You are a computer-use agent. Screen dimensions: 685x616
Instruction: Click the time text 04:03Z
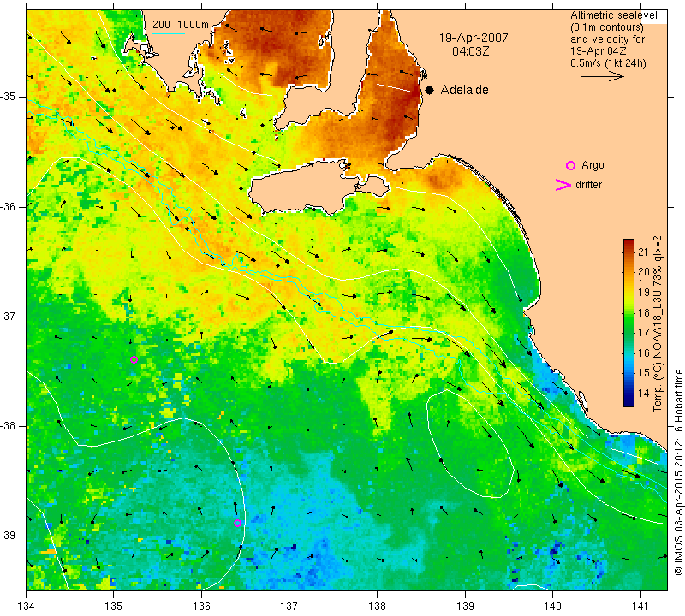[x=470, y=51]
